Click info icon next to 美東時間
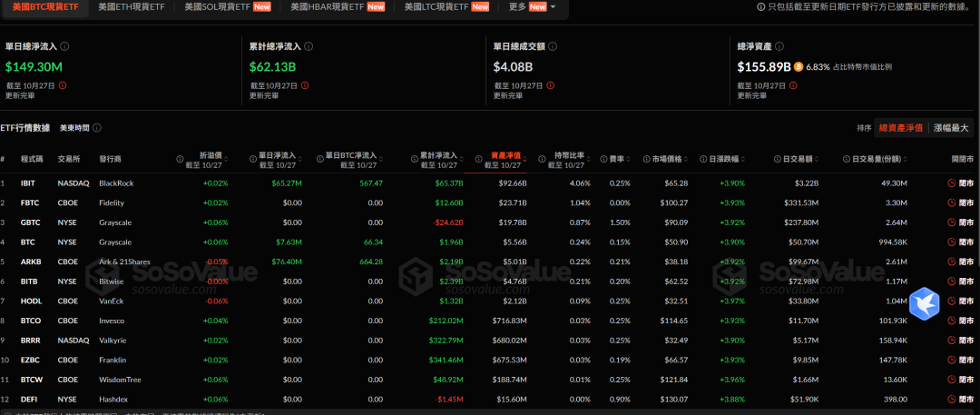Screen dimensions: 980x415 click(x=98, y=128)
